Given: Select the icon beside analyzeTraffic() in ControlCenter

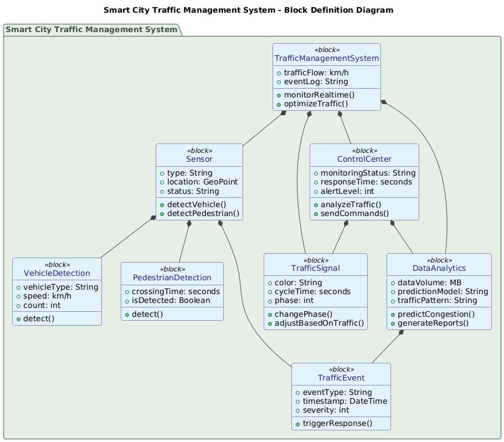Looking at the screenshot, I should 315,204.
